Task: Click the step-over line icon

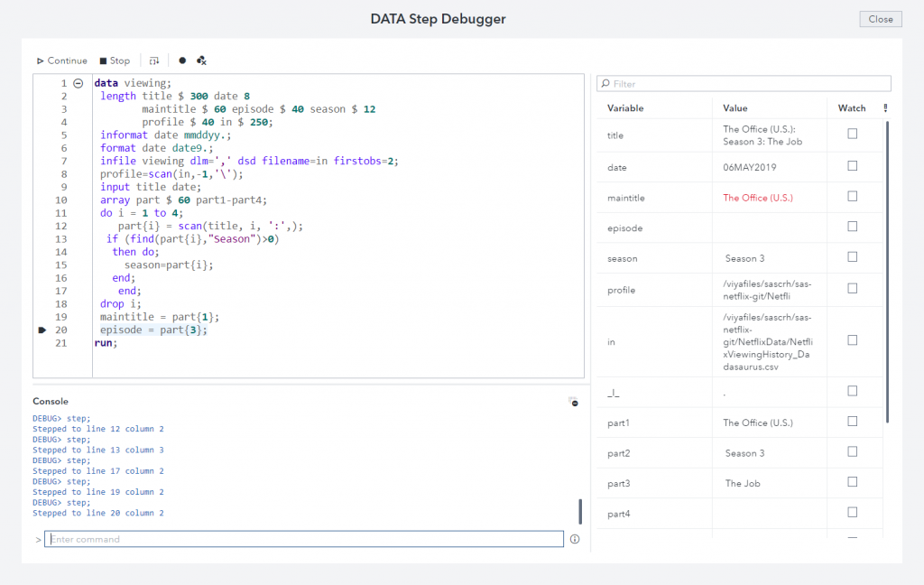Action: tap(154, 60)
